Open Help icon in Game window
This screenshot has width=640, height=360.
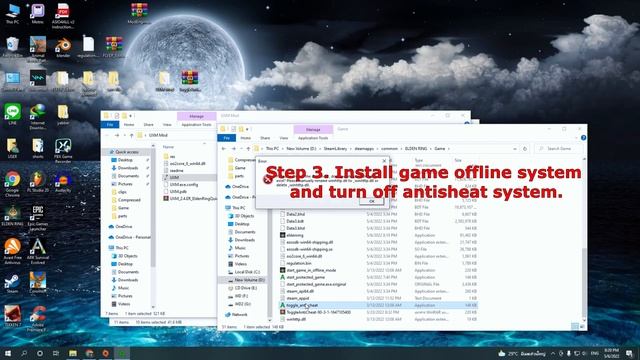(583, 138)
